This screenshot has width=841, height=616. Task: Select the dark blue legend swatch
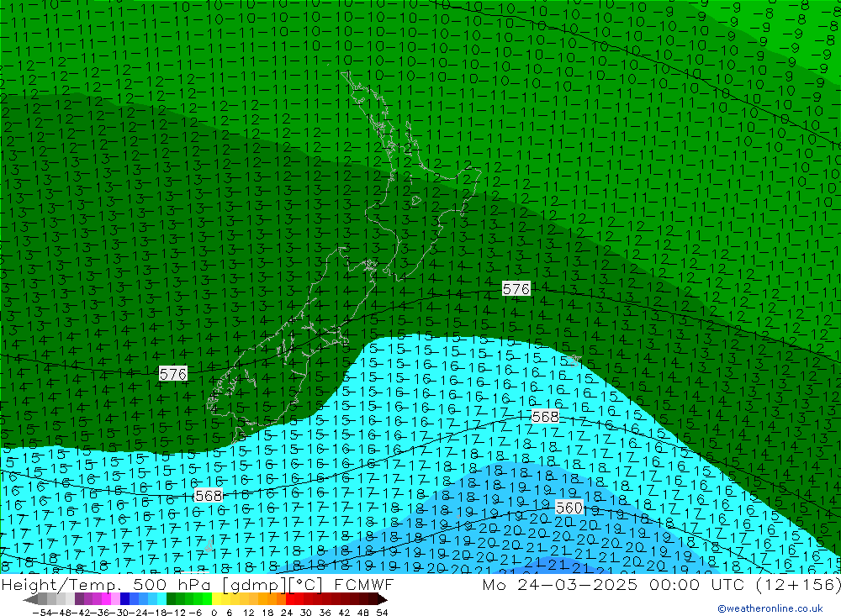[x=124, y=599]
